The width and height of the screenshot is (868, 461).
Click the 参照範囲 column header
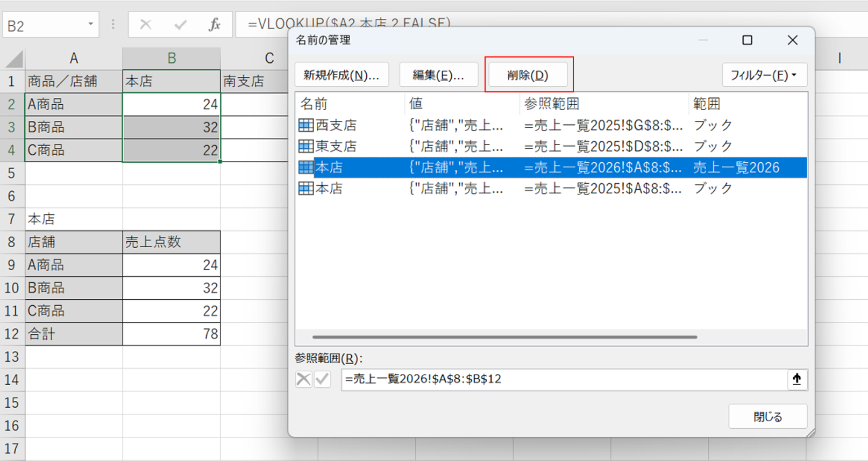click(552, 104)
